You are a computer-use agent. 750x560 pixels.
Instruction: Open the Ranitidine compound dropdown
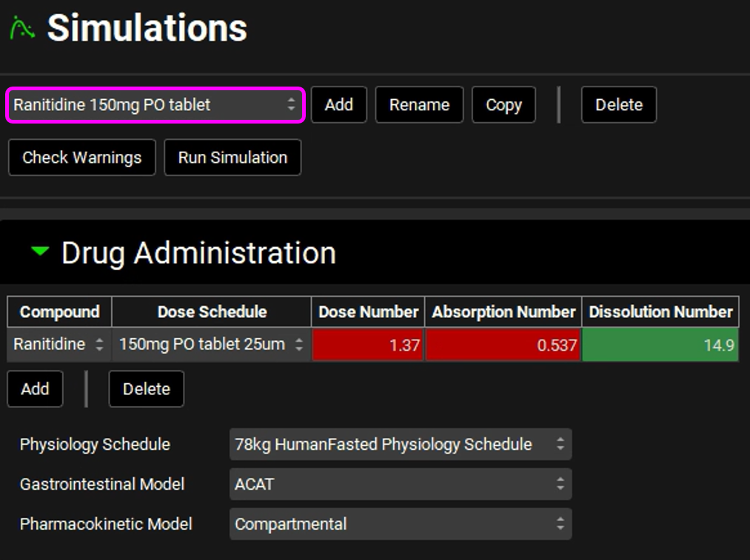tap(59, 345)
